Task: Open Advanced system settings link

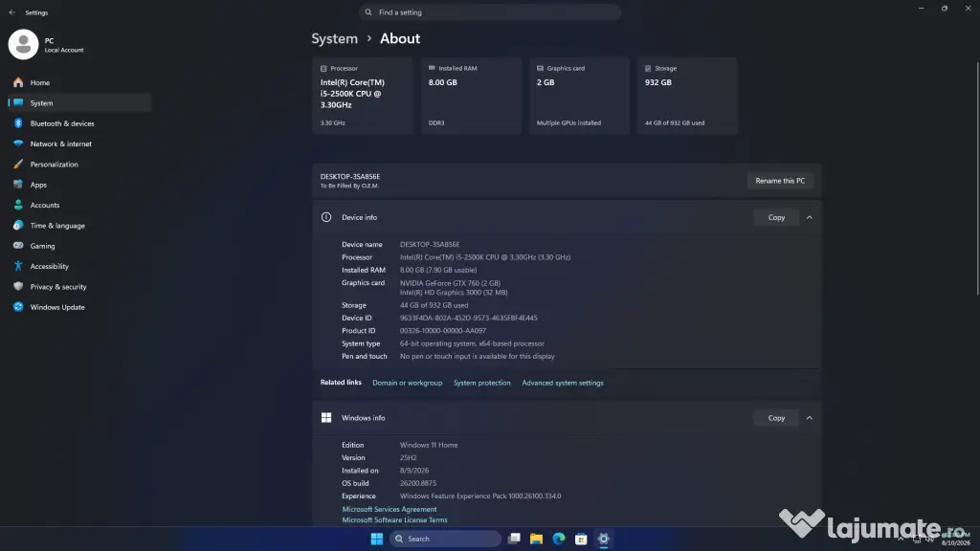Action: tap(563, 383)
